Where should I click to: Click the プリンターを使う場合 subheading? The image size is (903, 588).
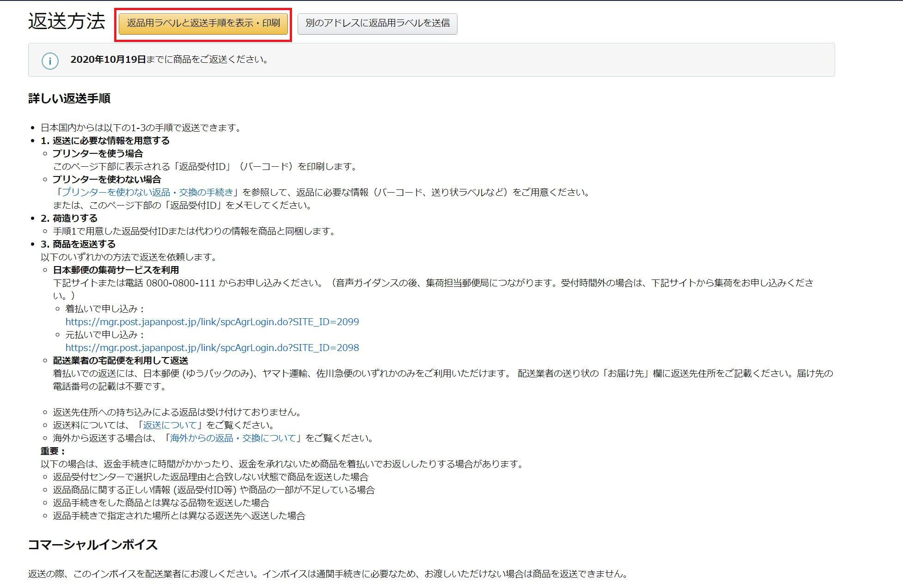coord(98,153)
